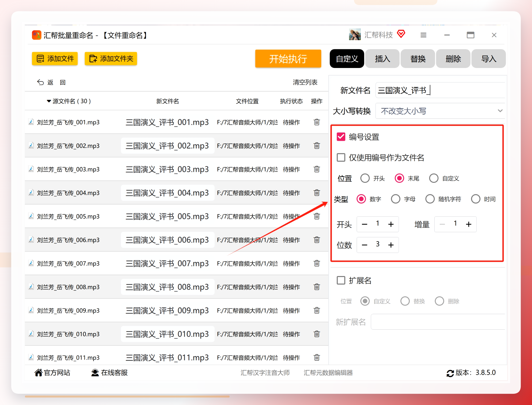Image resolution: width=532 pixels, height=405 pixels.
Task: Click the trash icon for 刘兰芳_岳飞传_004.mp3
Action: pyautogui.click(x=317, y=193)
